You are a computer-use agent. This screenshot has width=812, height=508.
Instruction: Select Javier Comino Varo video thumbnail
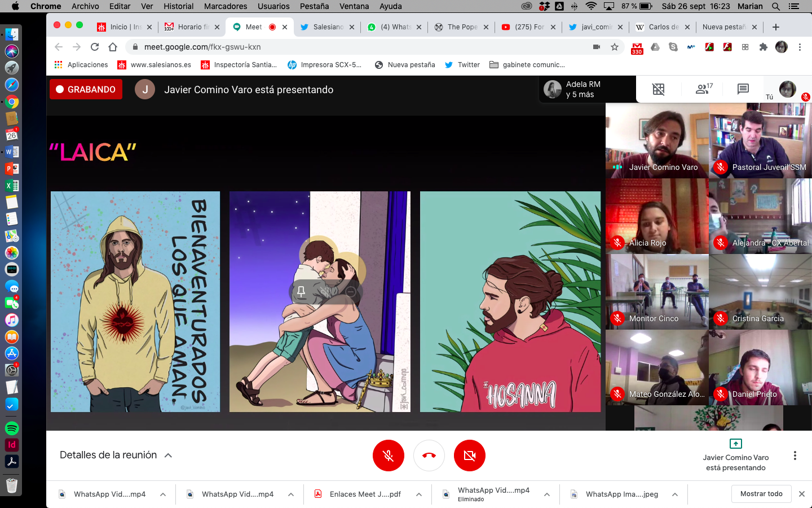[657, 141]
